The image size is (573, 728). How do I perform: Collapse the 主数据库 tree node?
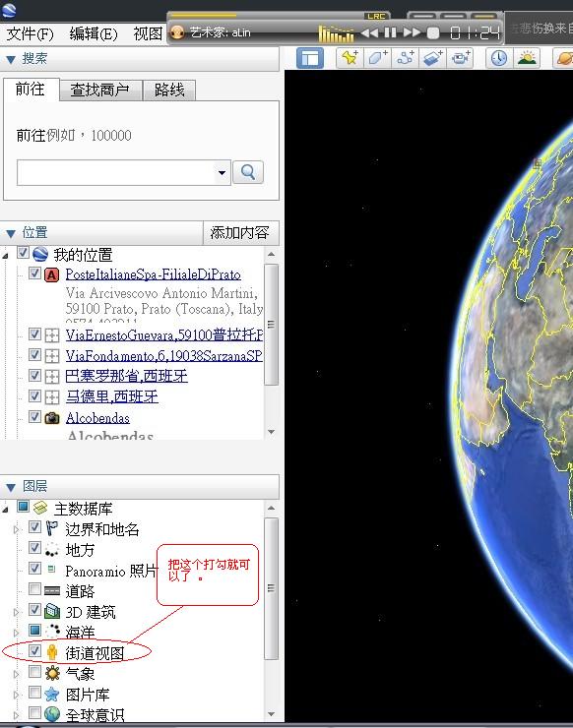[x=6, y=510]
